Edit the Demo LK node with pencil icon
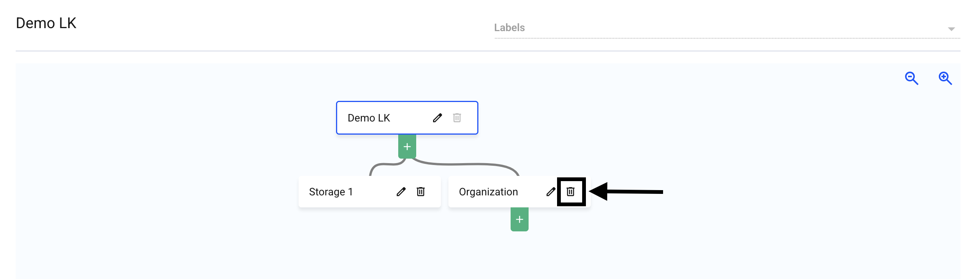 (437, 118)
